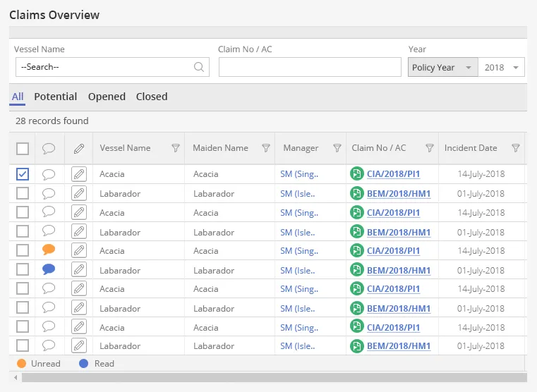This screenshot has width=537, height=392.
Task: Click attachment icon in orange-comment Acacia row
Action: 79,251
